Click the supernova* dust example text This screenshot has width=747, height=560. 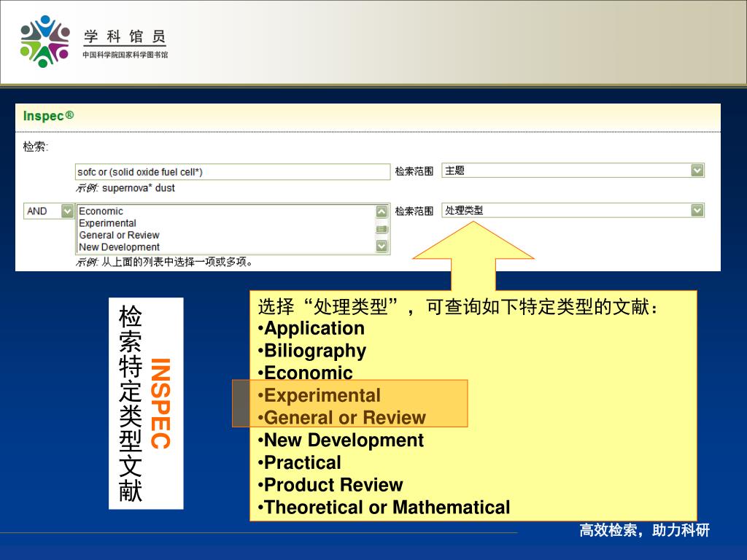tap(138, 188)
